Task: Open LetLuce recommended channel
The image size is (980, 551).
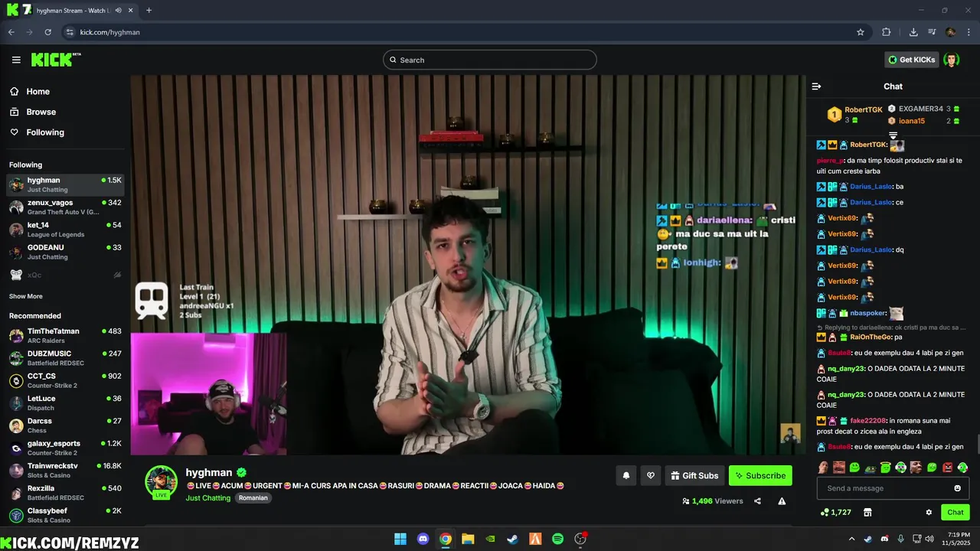Action: click(65, 403)
